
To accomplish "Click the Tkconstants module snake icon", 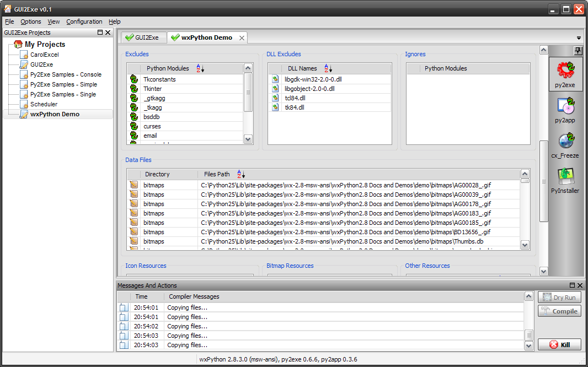I will (133, 79).
